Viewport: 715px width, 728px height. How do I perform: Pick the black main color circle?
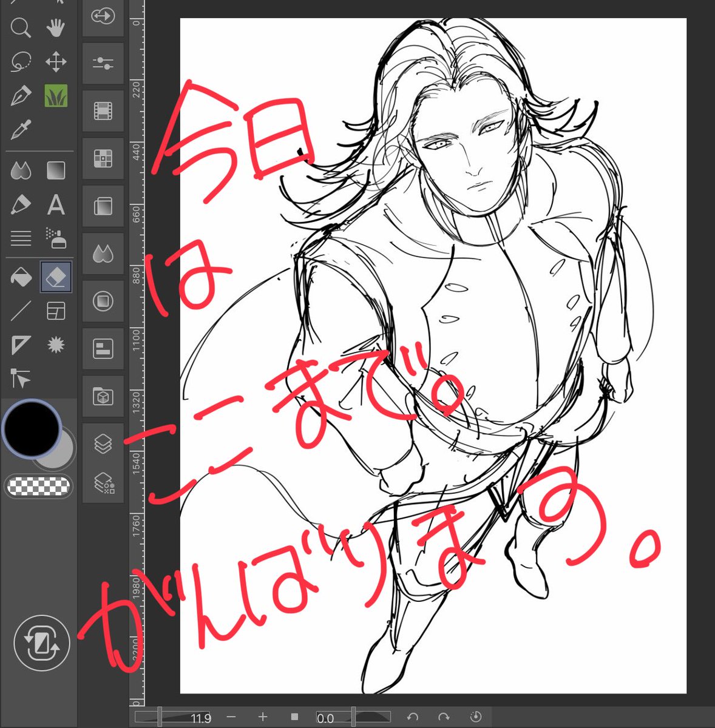[x=32, y=428]
